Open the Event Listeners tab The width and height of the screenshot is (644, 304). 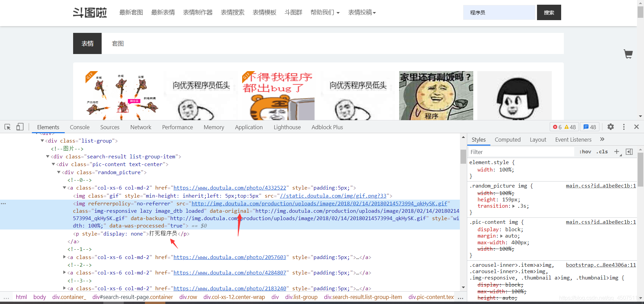coord(573,140)
